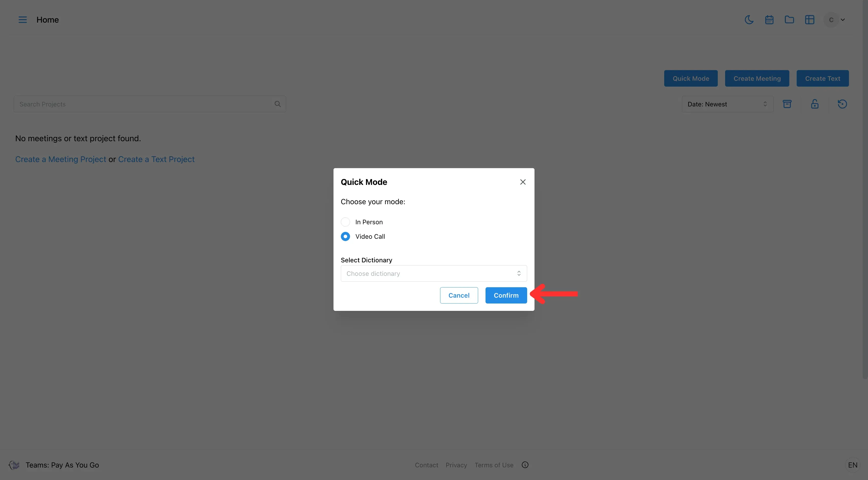This screenshot has height=480, width=868.
Task: Click Cancel in Quick Mode dialog
Action: tap(459, 295)
